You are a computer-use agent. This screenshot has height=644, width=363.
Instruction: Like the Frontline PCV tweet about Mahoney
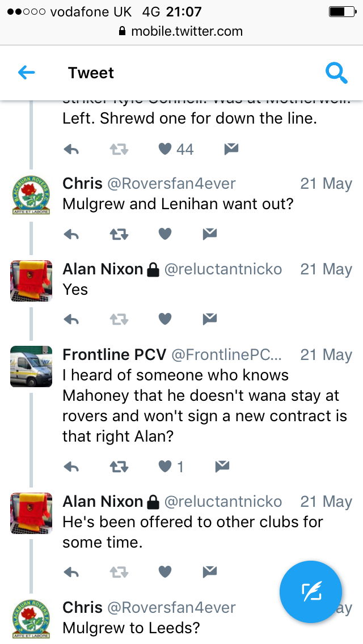pos(165,466)
